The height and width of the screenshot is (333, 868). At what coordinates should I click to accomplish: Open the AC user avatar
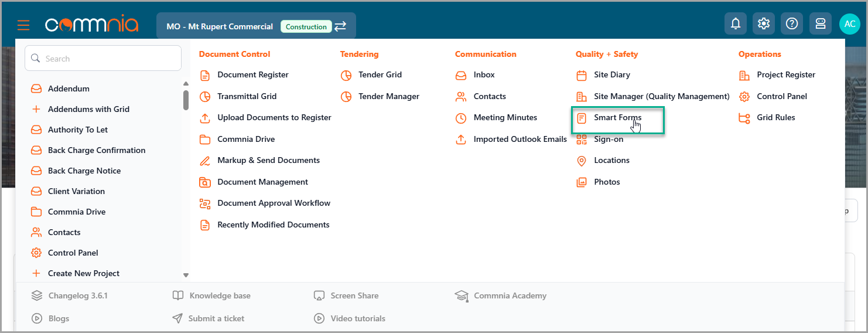[849, 24]
